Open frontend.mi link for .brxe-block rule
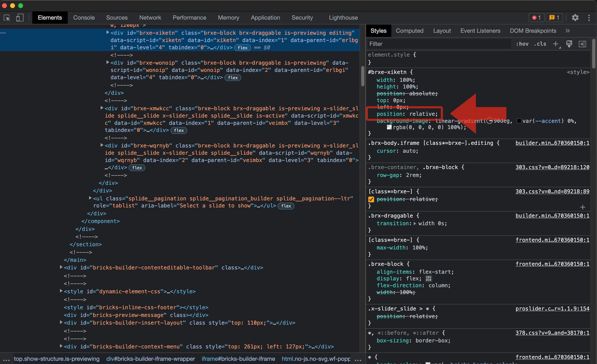Screen dimensions: 597x364 (x=552, y=264)
